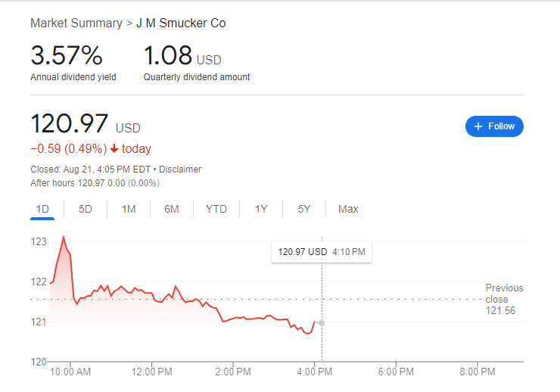Click the price peak near 10:00 AM
Screen dimensions: 560x392
coord(64,238)
